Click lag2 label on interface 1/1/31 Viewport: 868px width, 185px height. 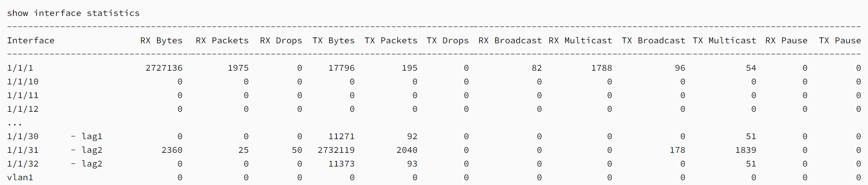coord(92,150)
